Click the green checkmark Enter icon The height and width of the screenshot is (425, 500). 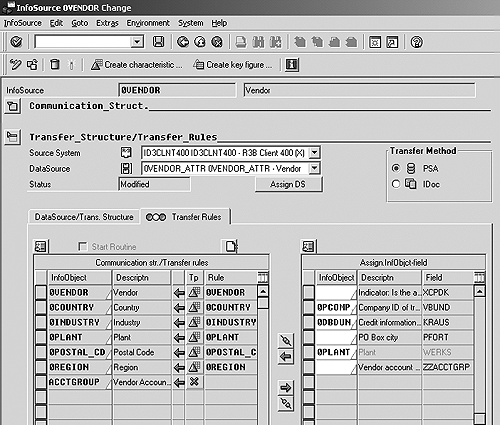click(16, 42)
